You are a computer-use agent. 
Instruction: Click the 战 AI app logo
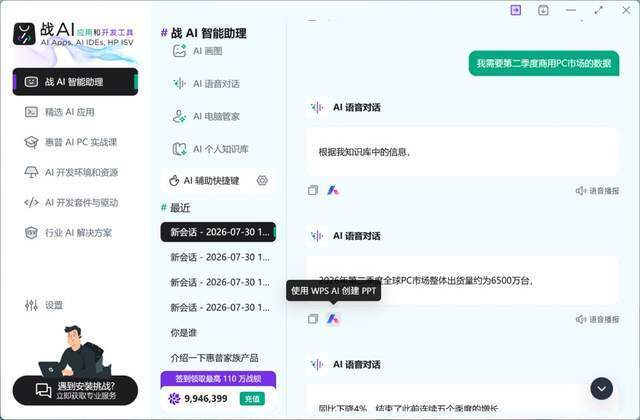pyautogui.click(x=24, y=34)
